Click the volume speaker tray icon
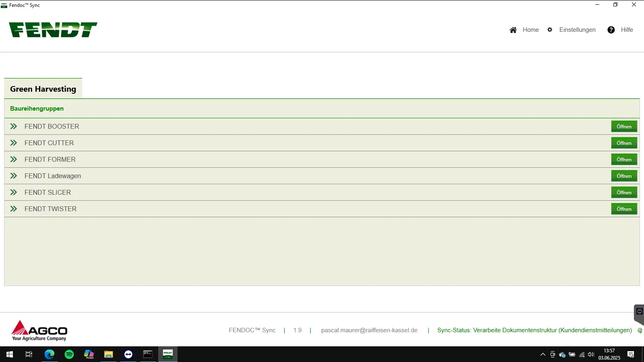 tap(591, 354)
